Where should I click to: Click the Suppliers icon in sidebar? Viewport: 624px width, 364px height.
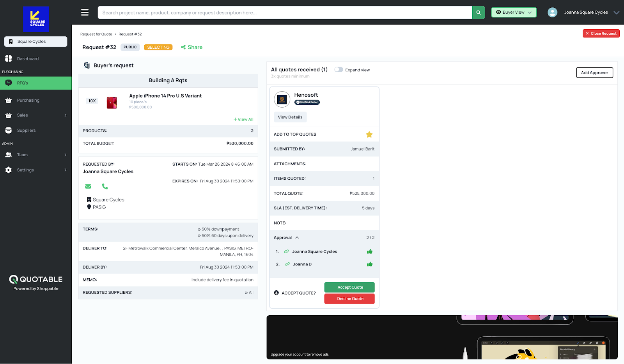point(9,131)
